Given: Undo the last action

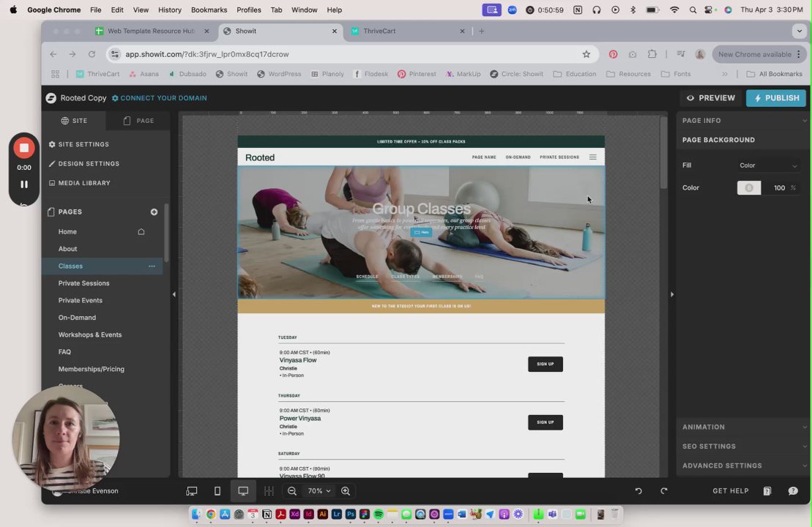Looking at the screenshot, I should [x=638, y=490].
